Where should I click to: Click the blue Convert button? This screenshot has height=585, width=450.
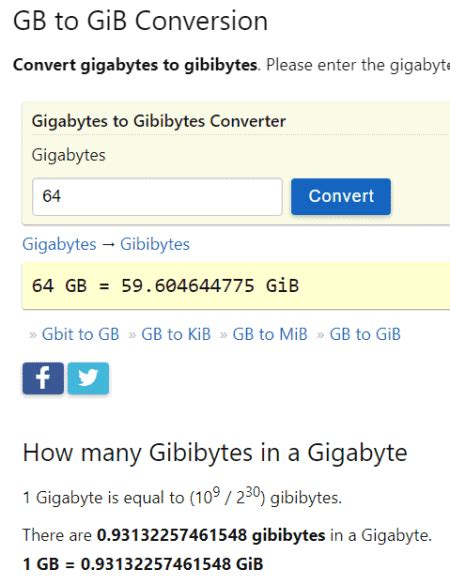coord(341,197)
